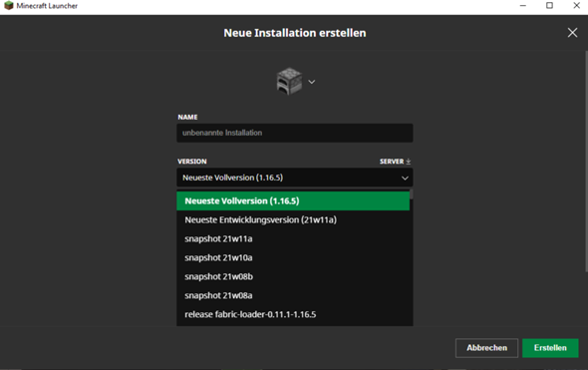Minimize the Minecraft Launcher window
The width and height of the screenshot is (588, 370).
523,6
